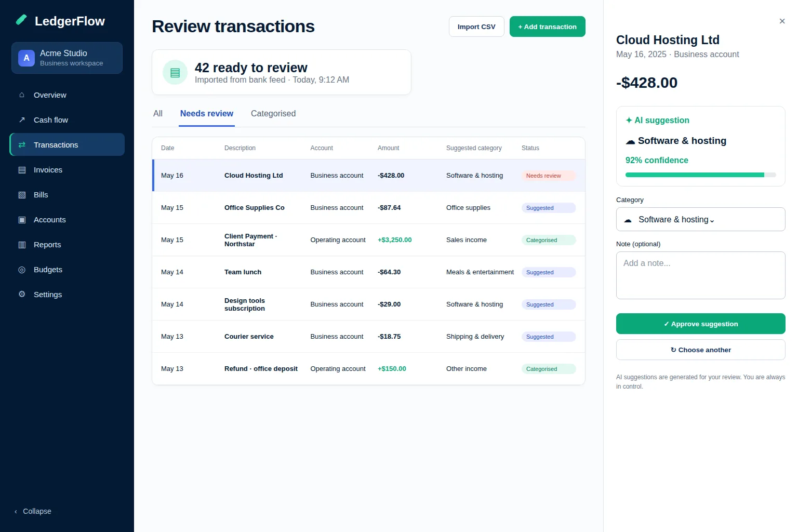Click the Add transaction button

coord(548,26)
